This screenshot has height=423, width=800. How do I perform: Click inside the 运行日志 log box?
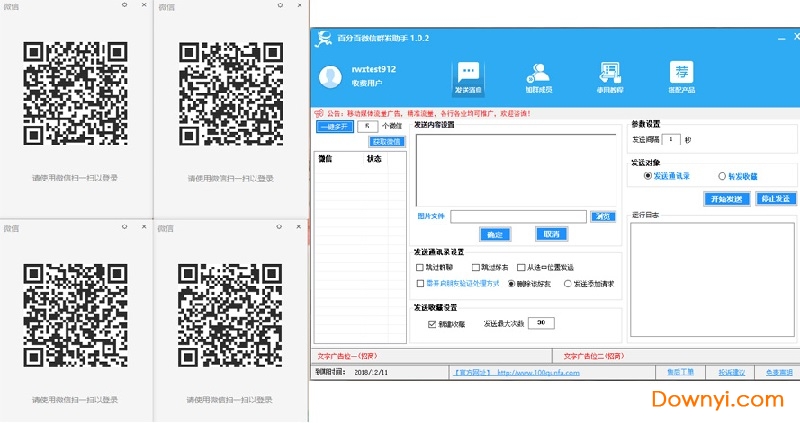click(x=712, y=280)
